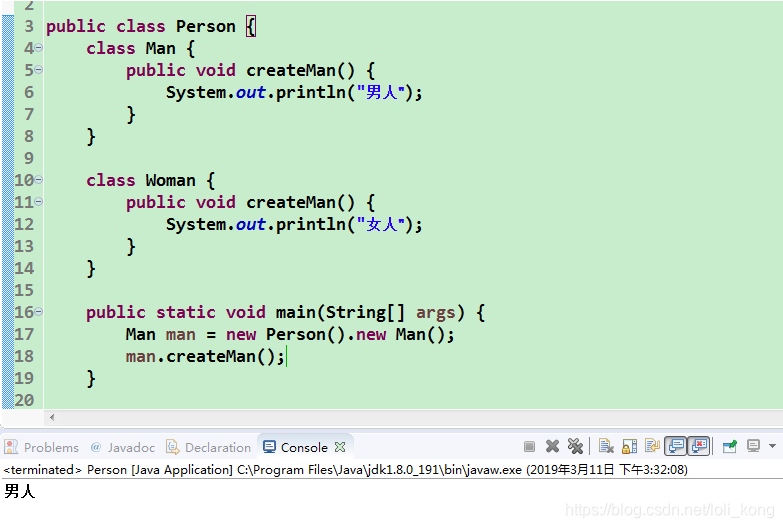The height and width of the screenshot is (528, 783).
Task: Click Remove All Terminated Launches double-X icon
Action: click(x=575, y=446)
